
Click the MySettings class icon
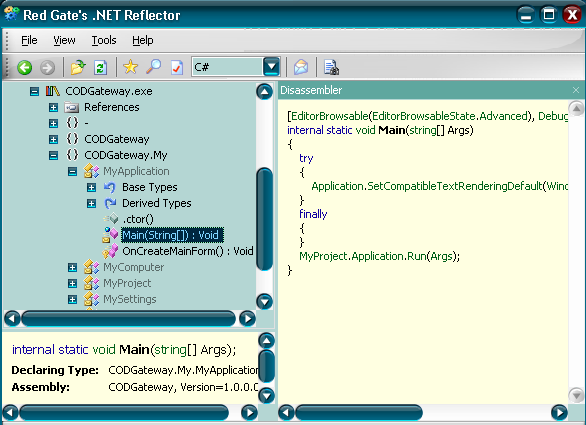click(91, 299)
